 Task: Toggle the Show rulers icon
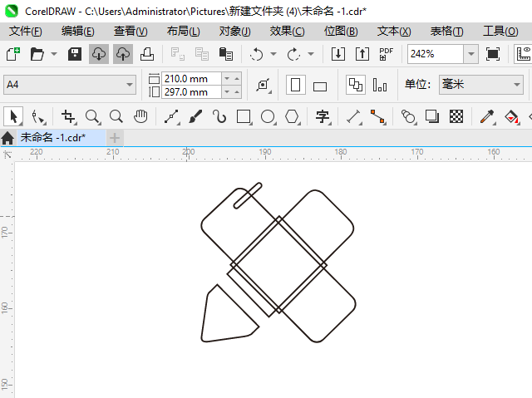523,54
